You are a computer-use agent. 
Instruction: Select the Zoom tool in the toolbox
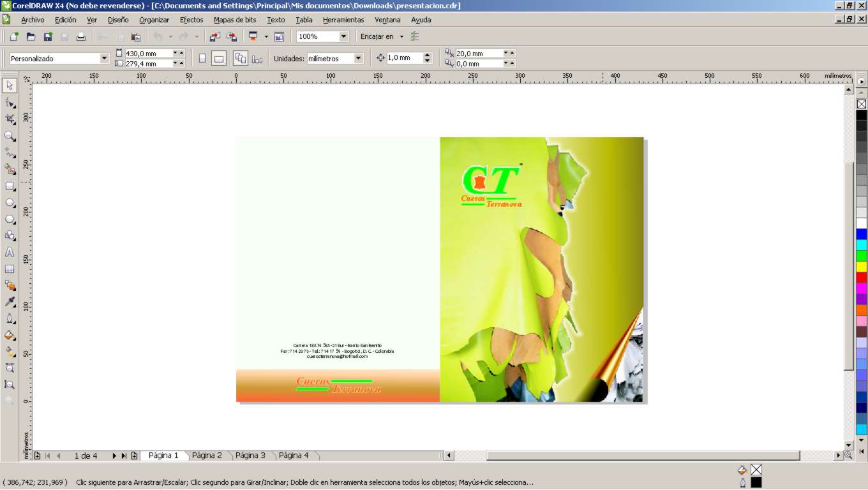10,136
